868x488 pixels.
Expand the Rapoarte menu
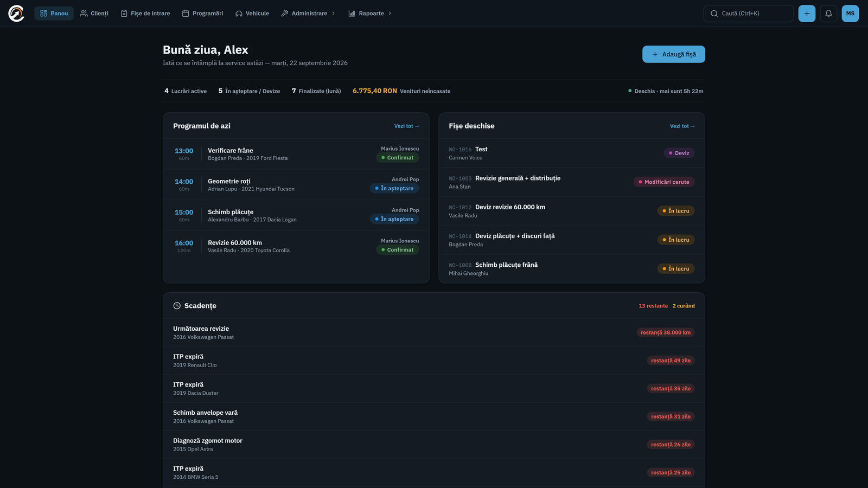click(370, 14)
